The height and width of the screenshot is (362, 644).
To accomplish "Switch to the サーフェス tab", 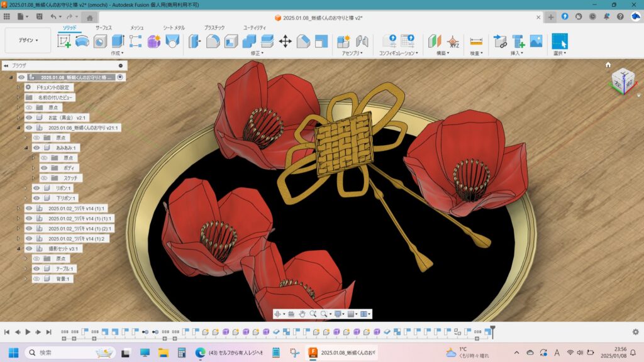I will 104,28.
